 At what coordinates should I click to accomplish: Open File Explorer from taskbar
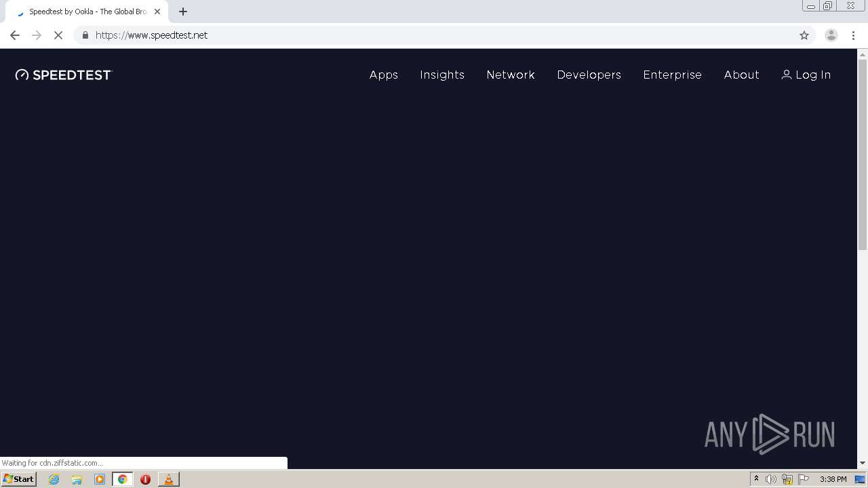click(77, 479)
